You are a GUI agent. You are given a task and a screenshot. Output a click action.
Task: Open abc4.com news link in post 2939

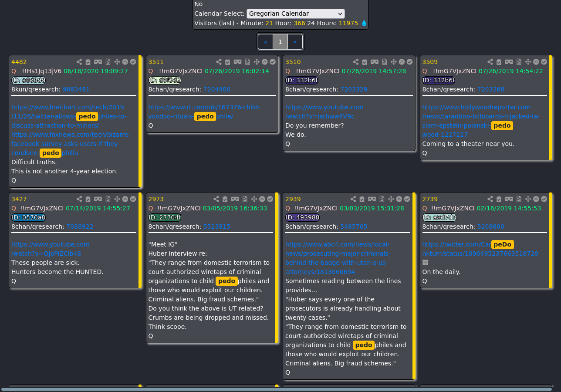[338, 258]
